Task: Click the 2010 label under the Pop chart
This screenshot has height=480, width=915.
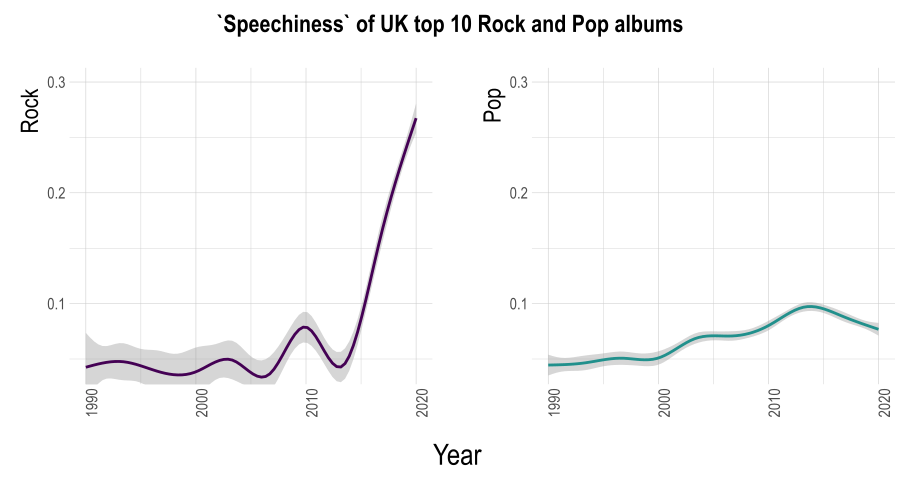Action: (775, 405)
